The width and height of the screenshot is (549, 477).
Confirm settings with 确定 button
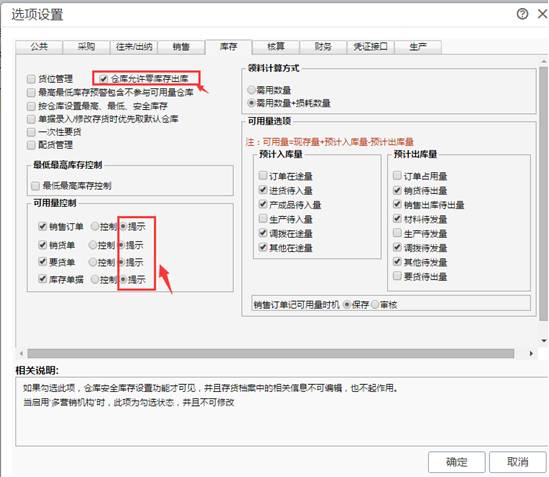(457, 462)
